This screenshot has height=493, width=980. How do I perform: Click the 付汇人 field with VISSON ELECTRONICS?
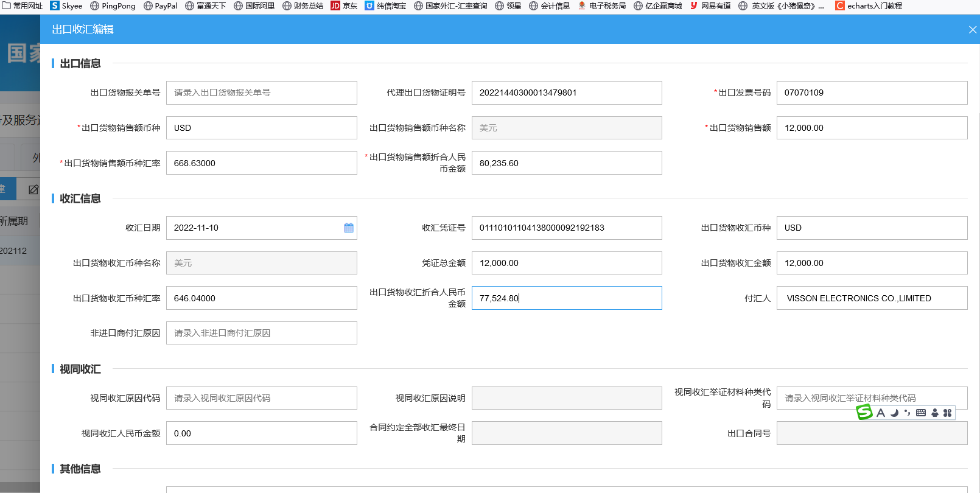(872, 298)
